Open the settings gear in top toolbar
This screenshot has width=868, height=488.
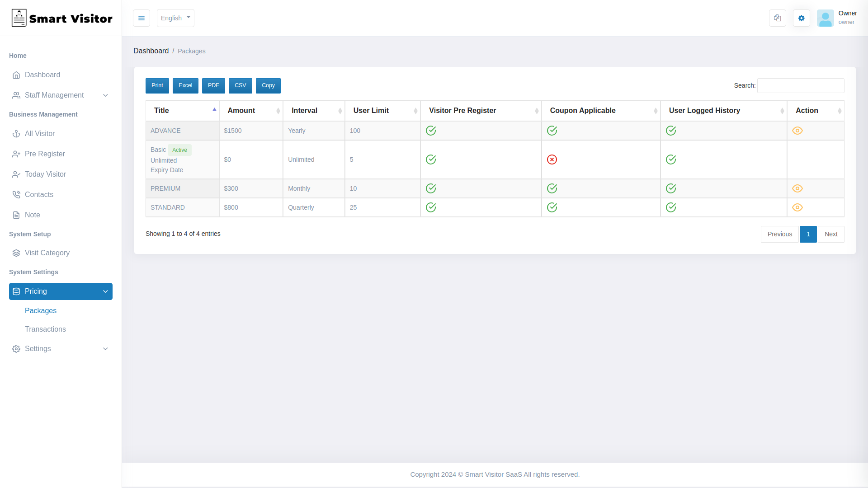tap(801, 18)
